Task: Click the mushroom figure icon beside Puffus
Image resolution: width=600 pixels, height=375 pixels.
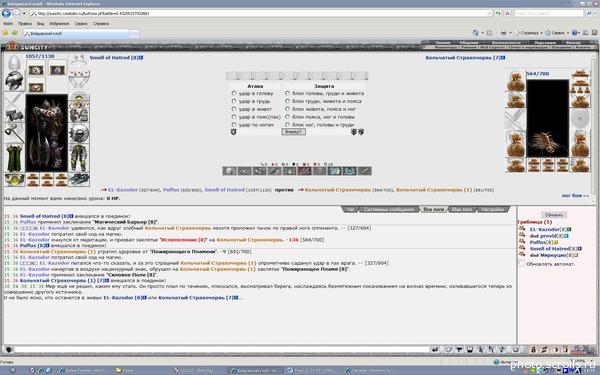Action: [522, 241]
